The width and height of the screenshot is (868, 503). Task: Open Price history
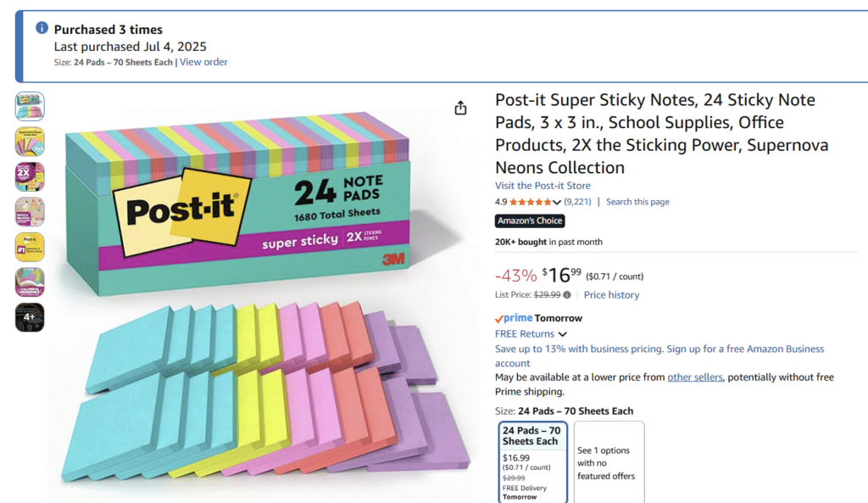[611, 295]
